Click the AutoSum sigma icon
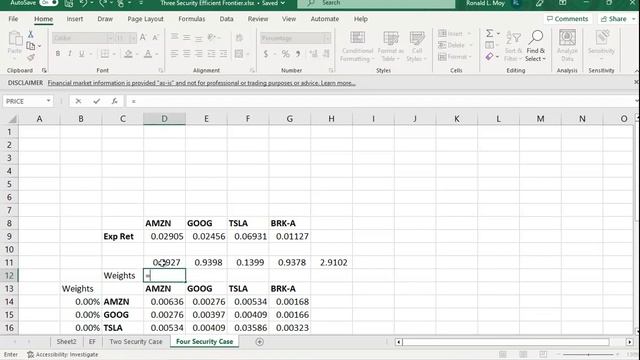This screenshot has height=360, width=640. click(489, 33)
